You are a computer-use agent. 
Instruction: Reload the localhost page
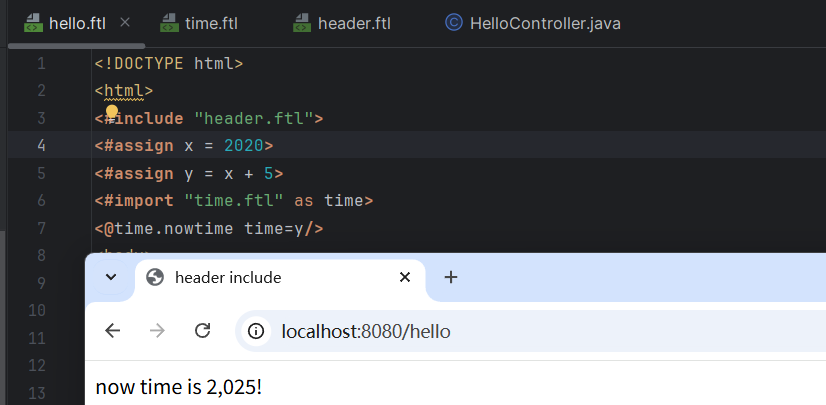[x=202, y=331]
